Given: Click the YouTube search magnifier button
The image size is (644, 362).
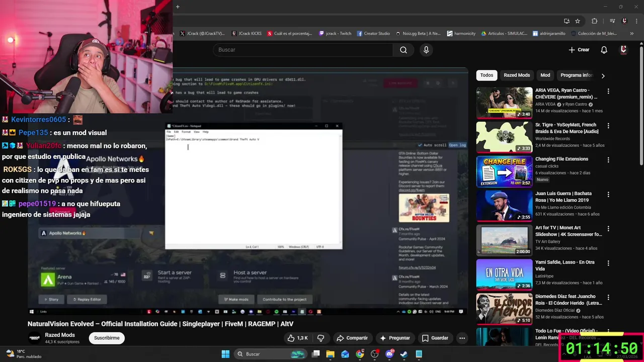Looking at the screenshot, I should (x=404, y=50).
